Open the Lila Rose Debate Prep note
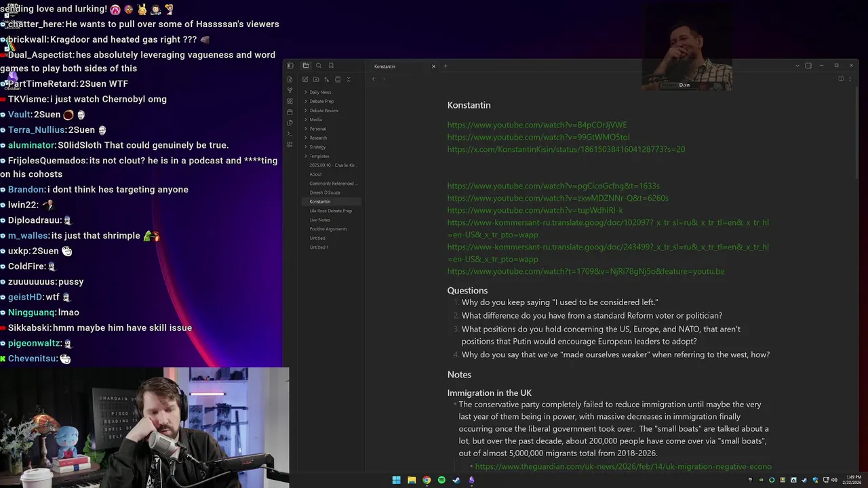The width and height of the screenshot is (868, 488). [x=332, y=211]
